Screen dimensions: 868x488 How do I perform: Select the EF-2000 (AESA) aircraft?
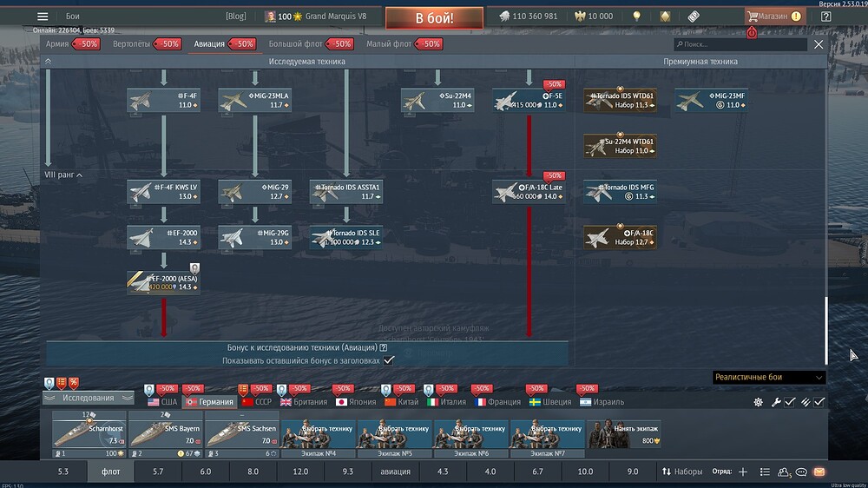[x=164, y=282]
